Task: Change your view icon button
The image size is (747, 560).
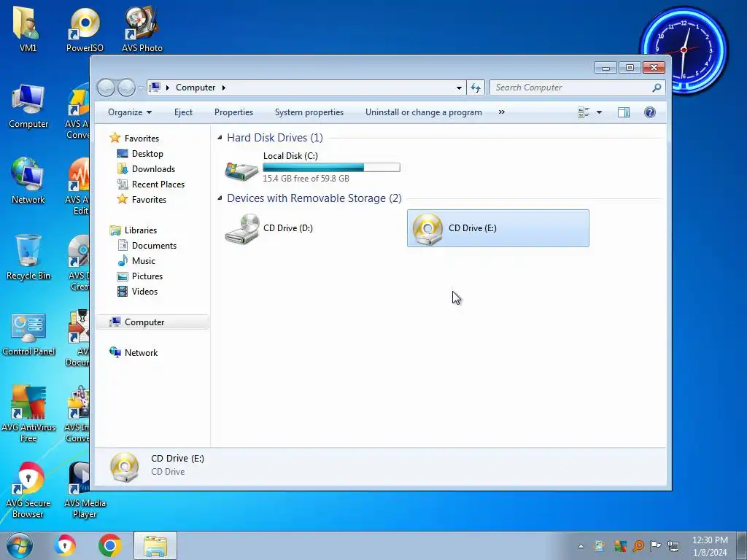Action: [x=584, y=112]
